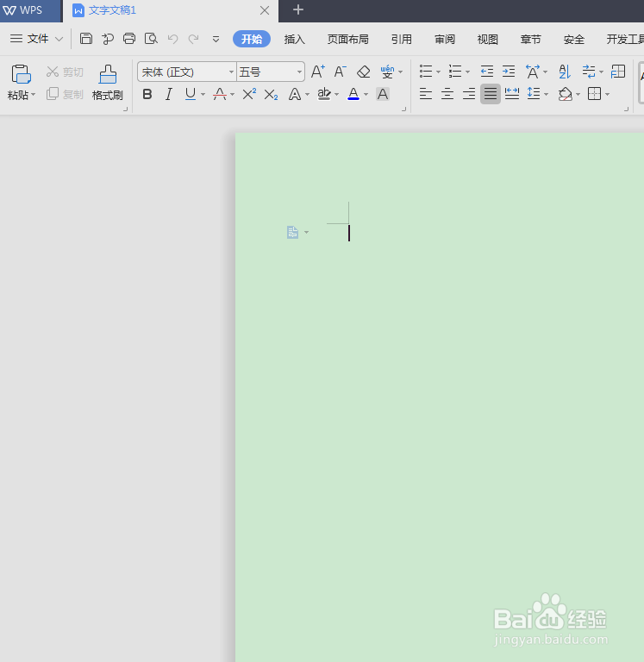
Task: Decrease font size with A- icon
Action: coord(340,72)
